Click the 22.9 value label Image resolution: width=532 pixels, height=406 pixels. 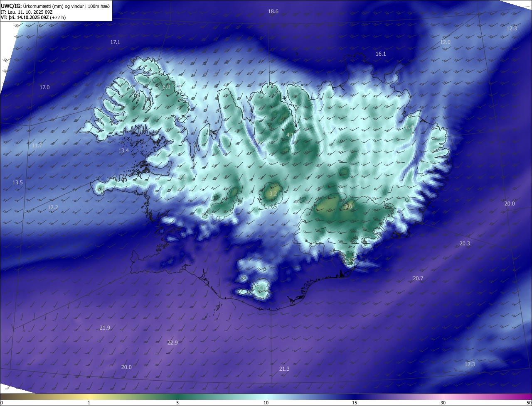(x=172, y=343)
